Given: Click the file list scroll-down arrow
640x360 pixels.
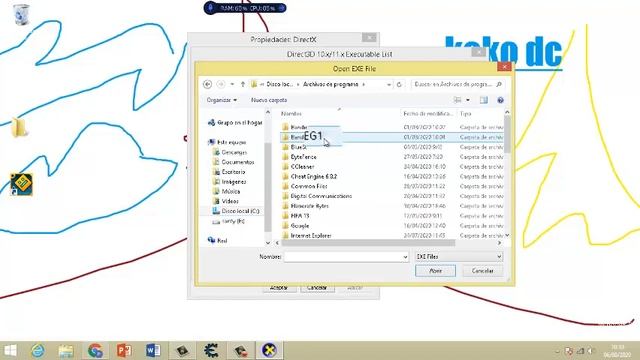Looking at the screenshot, I should [x=507, y=236].
